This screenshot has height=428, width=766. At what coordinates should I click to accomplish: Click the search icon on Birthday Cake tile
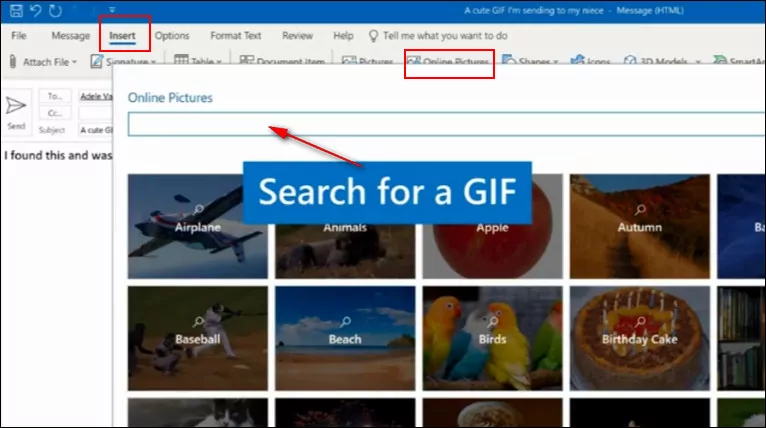pos(640,321)
